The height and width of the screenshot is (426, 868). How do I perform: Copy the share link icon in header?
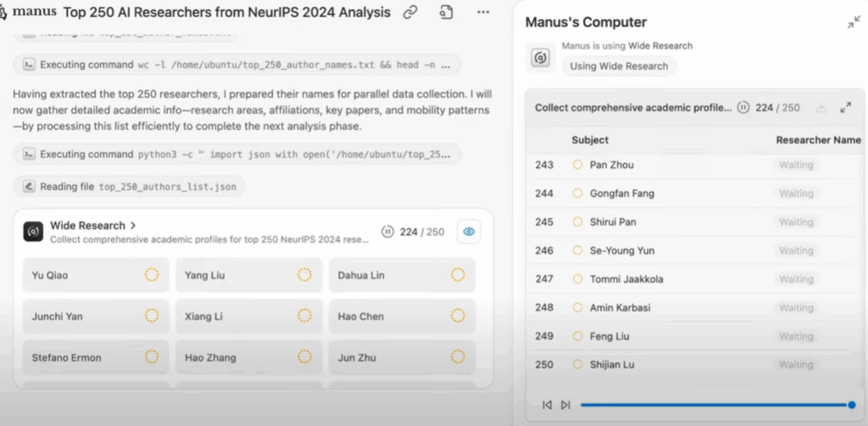410,12
